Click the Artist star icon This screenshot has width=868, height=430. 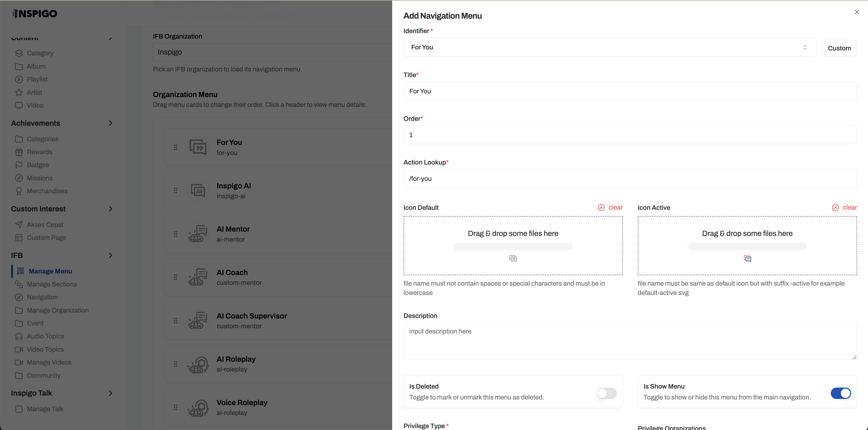pos(19,92)
